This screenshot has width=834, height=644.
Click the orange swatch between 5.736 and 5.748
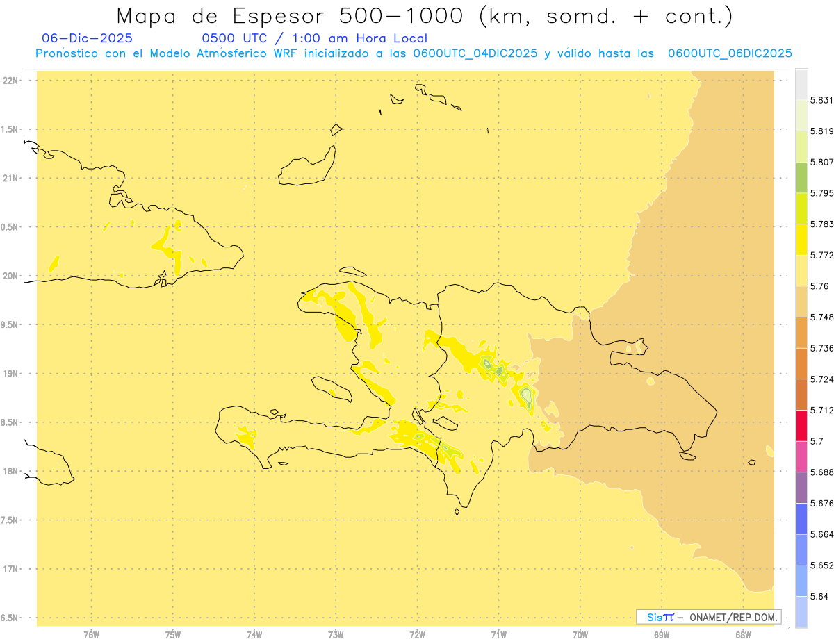coord(801,333)
